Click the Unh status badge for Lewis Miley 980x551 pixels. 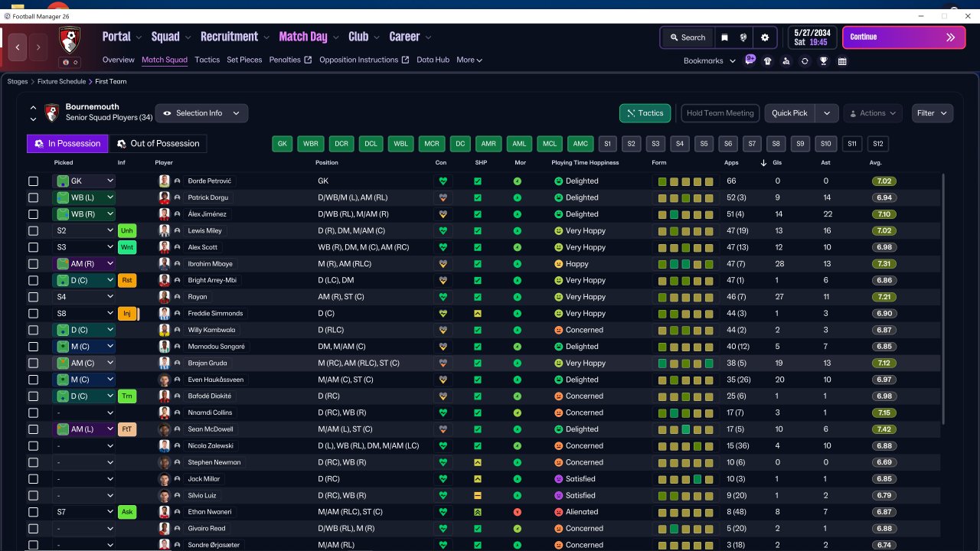[x=127, y=231]
